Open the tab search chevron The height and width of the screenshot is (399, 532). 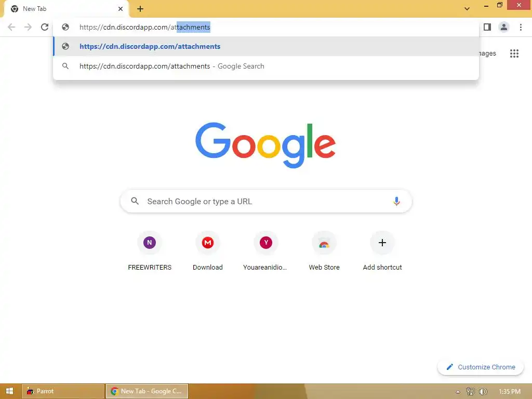(467, 9)
